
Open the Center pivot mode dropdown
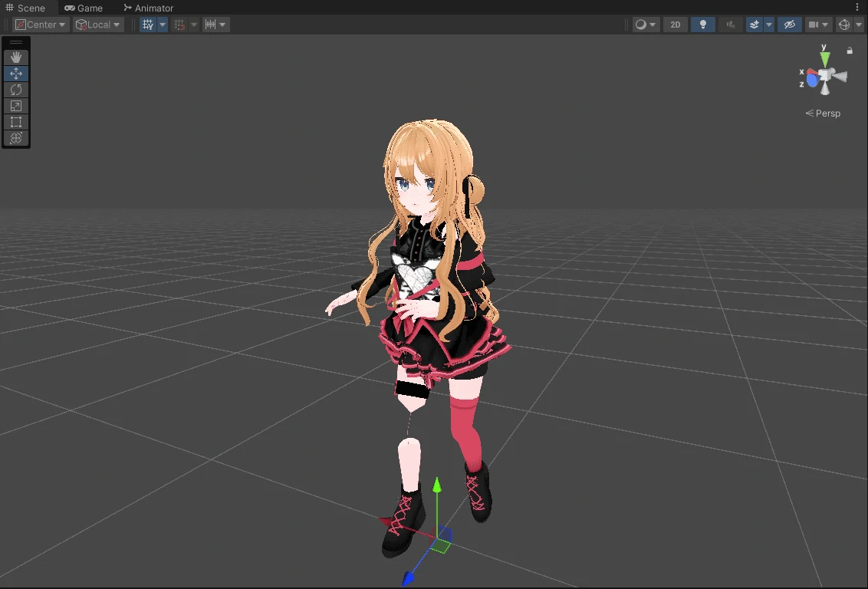point(40,24)
